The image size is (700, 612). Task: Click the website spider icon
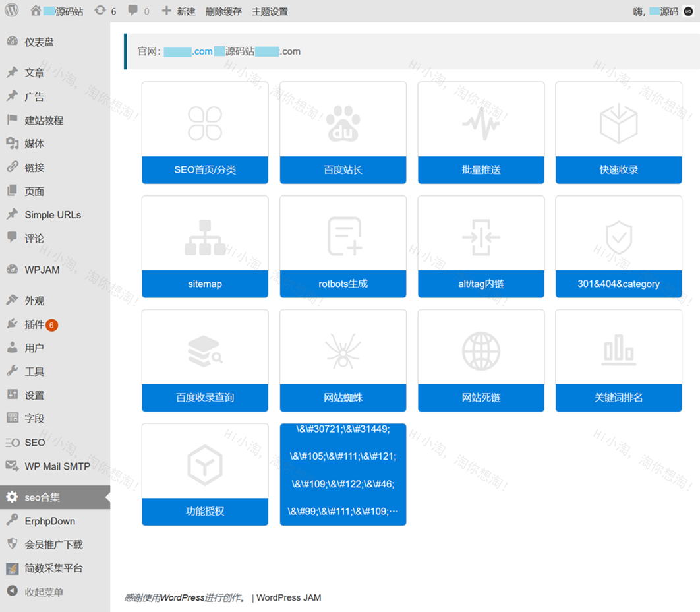[343, 351]
